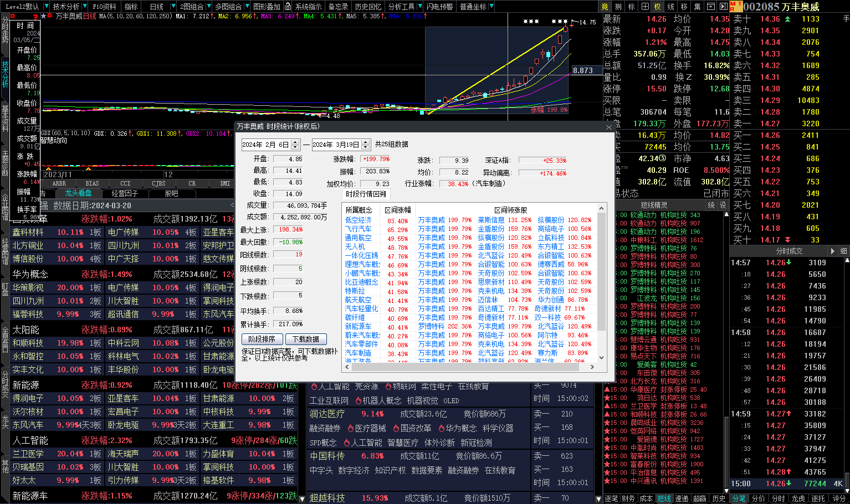Click the 分时成交 expand arrow
Screen dimensions: 850x504
(833, 251)
